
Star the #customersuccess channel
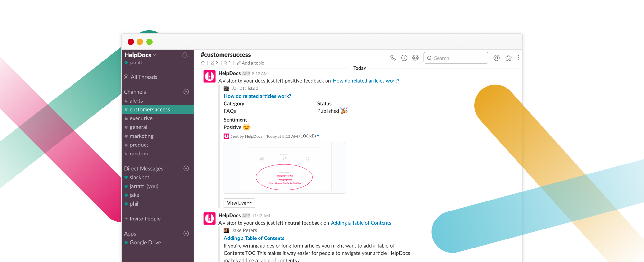tap(203, 63)
